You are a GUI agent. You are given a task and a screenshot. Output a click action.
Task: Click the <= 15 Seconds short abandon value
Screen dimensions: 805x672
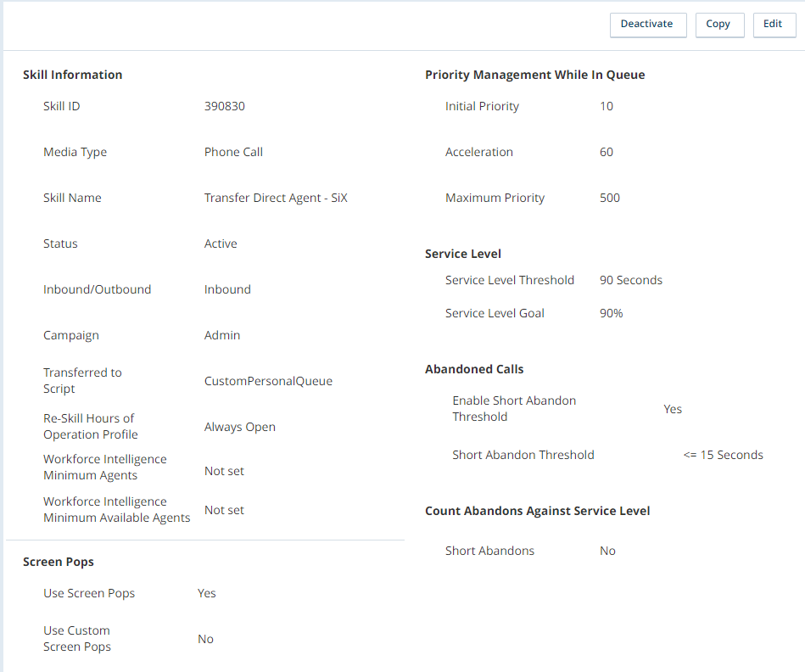tap(723, 455)
